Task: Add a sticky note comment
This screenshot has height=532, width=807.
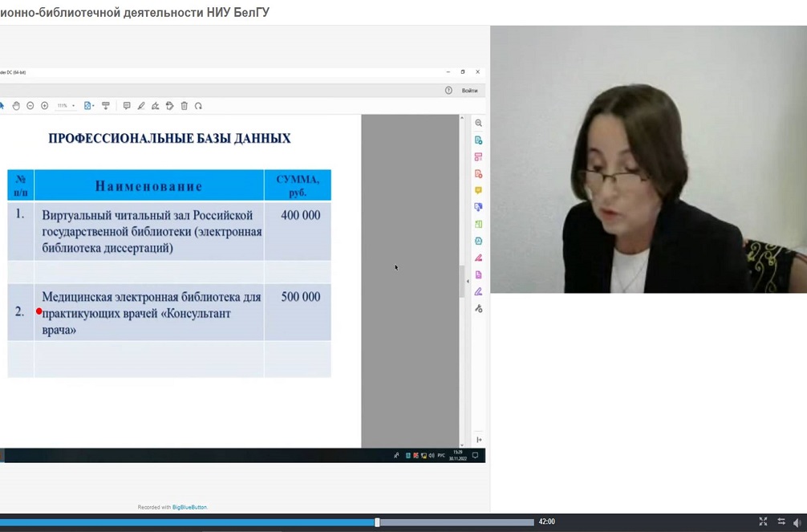Action: [x=127, y=106]
